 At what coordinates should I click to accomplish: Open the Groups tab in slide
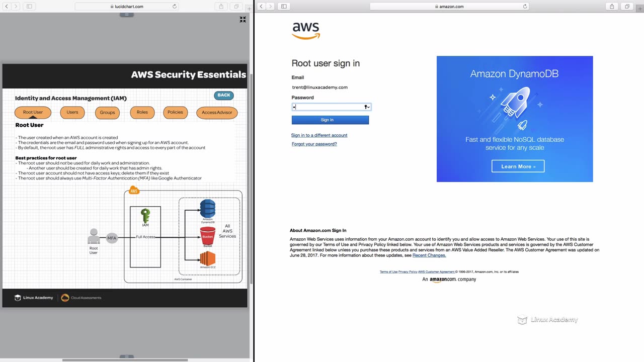[107, 113]
